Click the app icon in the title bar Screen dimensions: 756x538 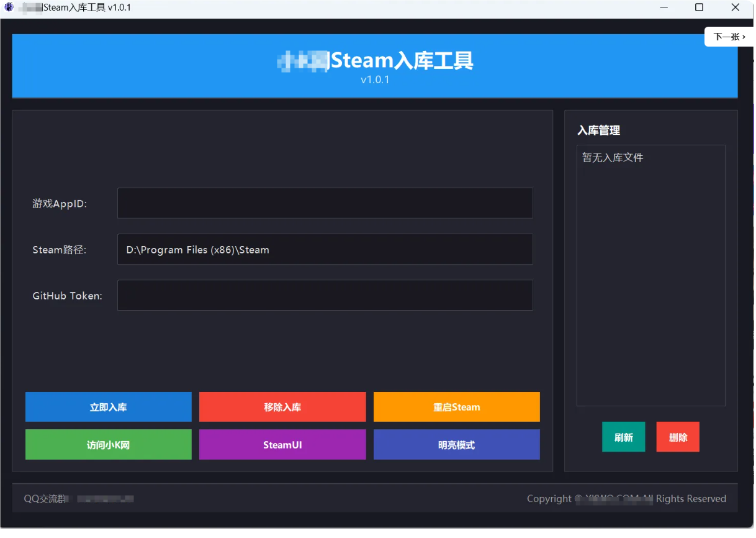(x=9, y=7)
